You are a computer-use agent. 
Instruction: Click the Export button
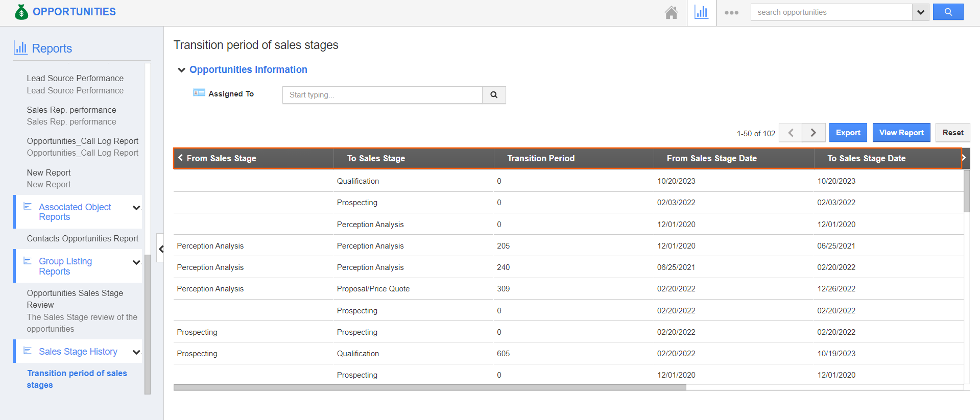pos(848,133)
